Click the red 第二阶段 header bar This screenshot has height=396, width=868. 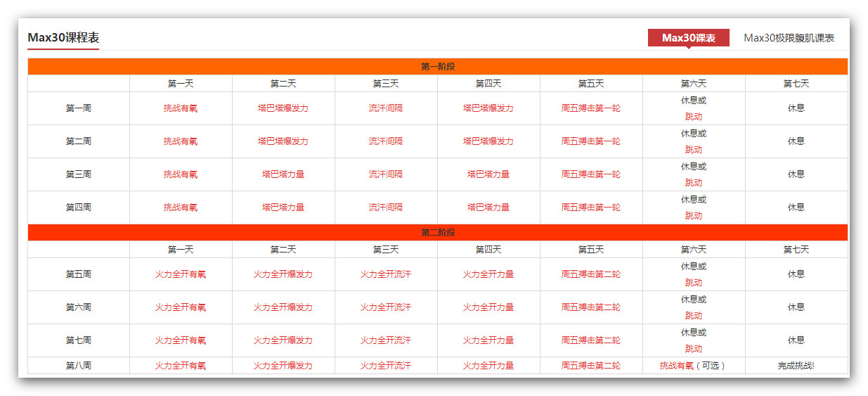(x=438, y=233)
